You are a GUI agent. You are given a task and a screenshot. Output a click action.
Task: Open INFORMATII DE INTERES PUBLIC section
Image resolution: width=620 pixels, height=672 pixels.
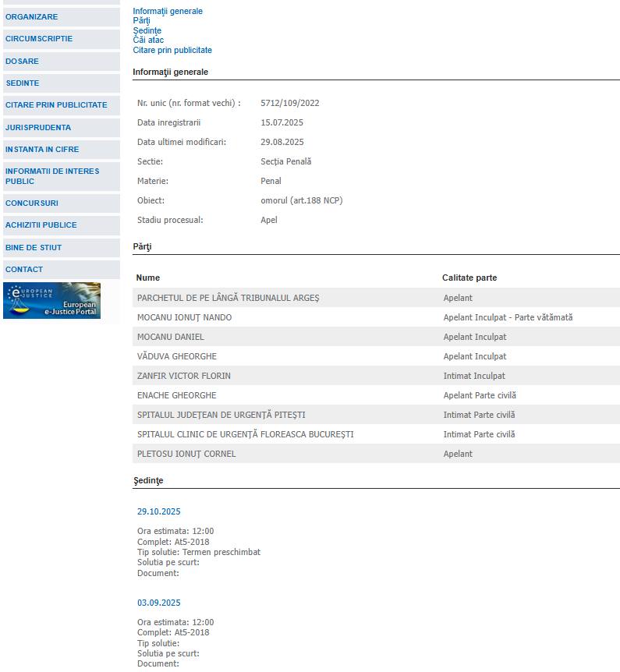tap(52, 176)
